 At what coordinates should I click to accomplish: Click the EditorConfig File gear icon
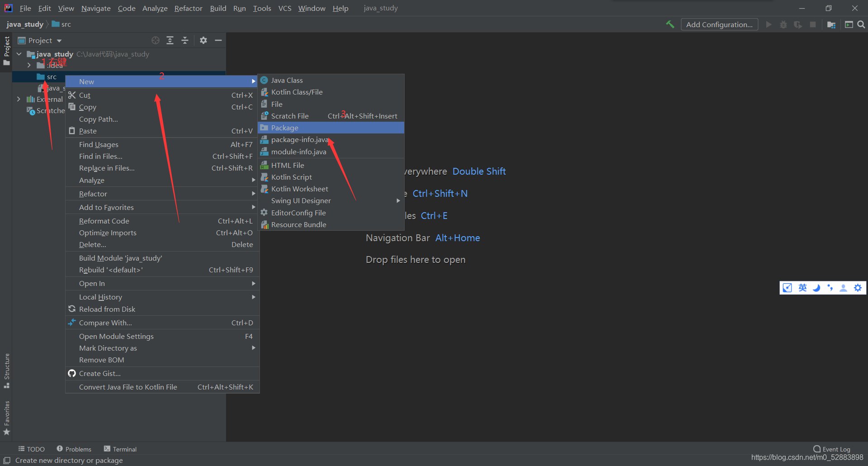(264, 212)
